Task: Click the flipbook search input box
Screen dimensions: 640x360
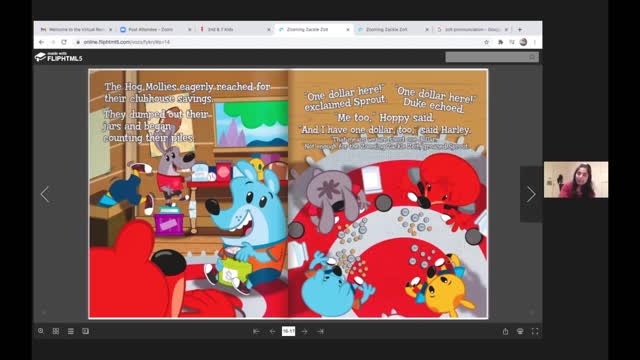Action: tap(492, 57)
